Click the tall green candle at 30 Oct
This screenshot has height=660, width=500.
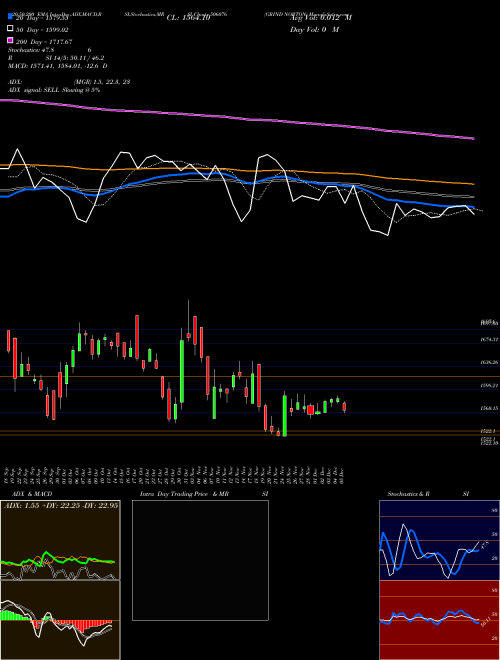pyautogui.click(x=182, y=370)
